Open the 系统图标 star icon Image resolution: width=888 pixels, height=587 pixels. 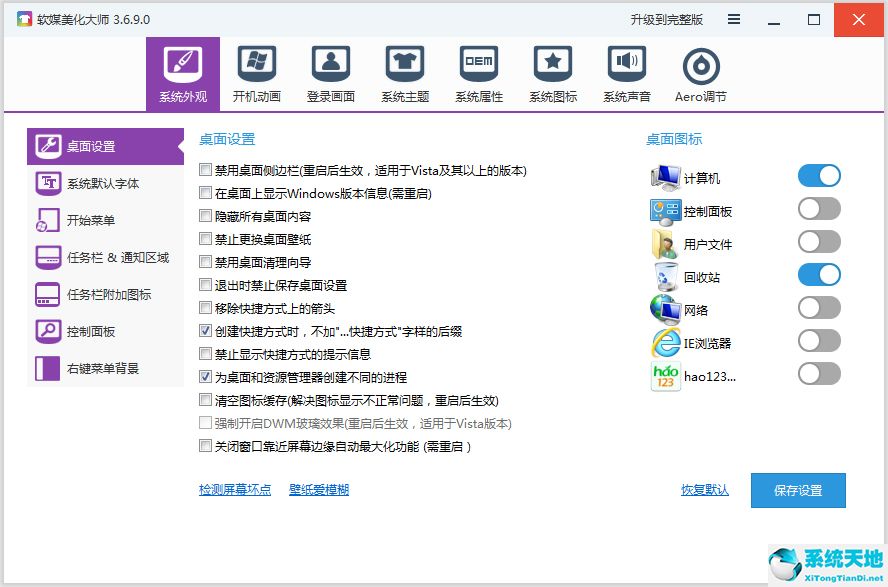(553, 66)
